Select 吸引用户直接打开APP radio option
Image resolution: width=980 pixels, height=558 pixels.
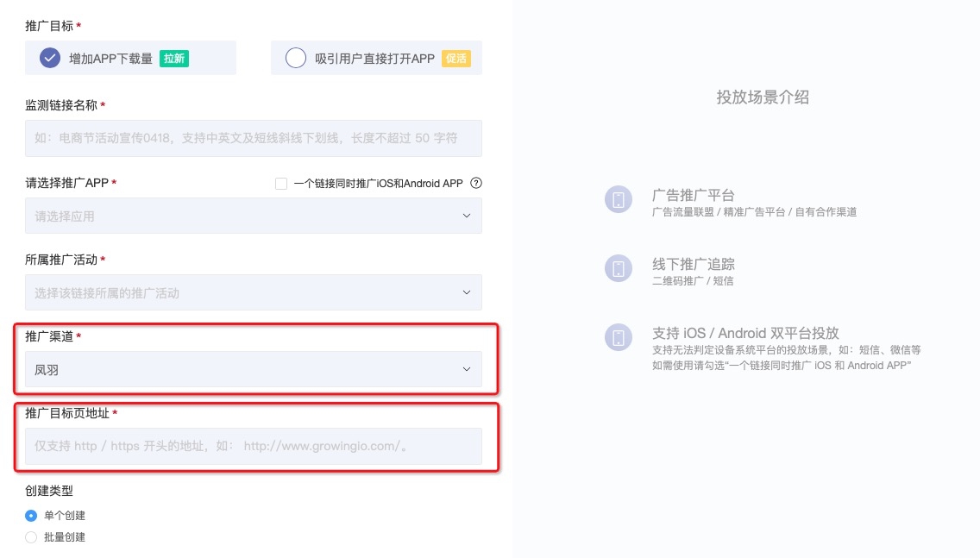click(296, 58)
